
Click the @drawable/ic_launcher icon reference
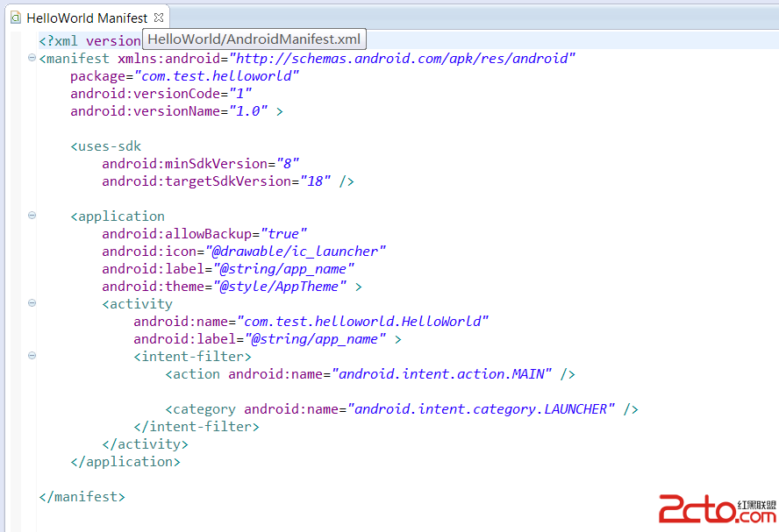pos(303,252)
